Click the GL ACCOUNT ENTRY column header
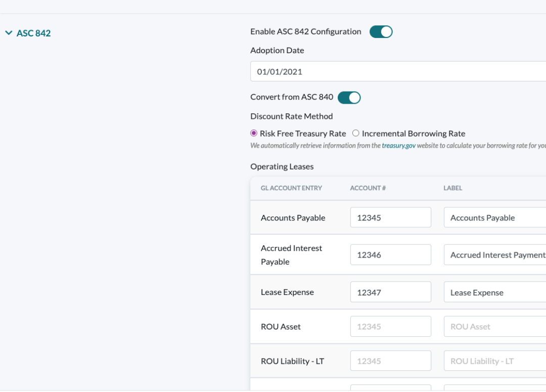This screenshot has height=392, width=546. tap(291, 188)
